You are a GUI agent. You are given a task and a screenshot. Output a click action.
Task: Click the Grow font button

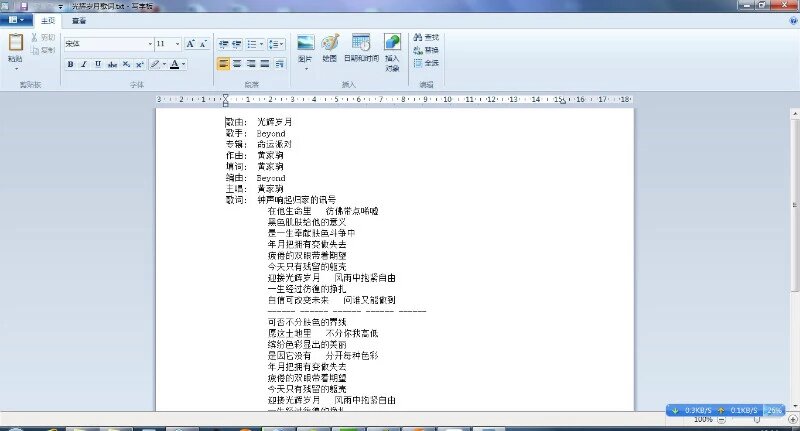pos(190,44)
